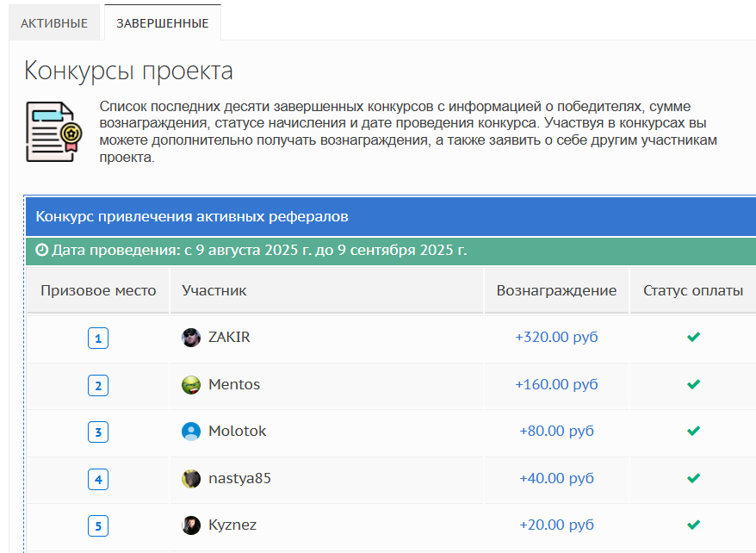Screen dimensions: 756x553
Task: Switch to the Завершенные tab
Action: click(162, 23)
